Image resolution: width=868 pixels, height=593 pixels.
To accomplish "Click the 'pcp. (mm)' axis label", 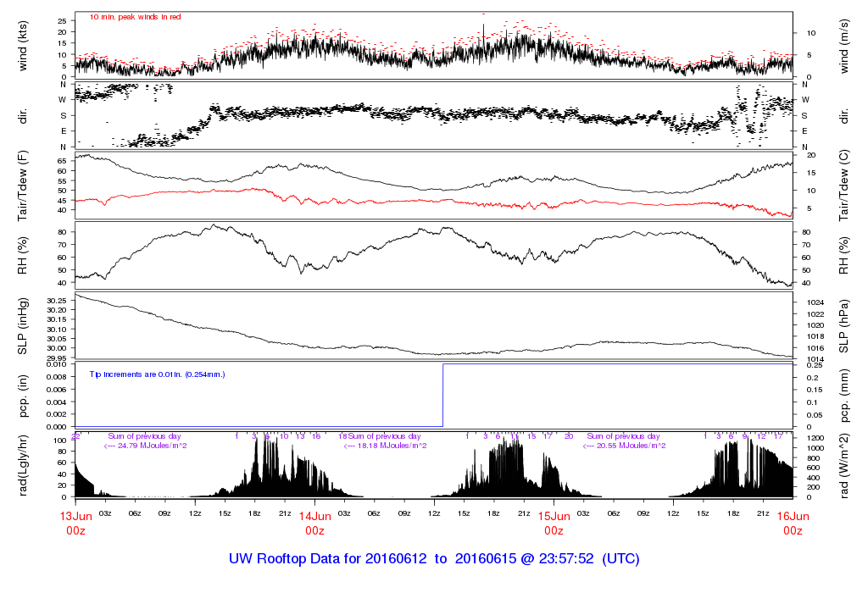I will 843,396.
